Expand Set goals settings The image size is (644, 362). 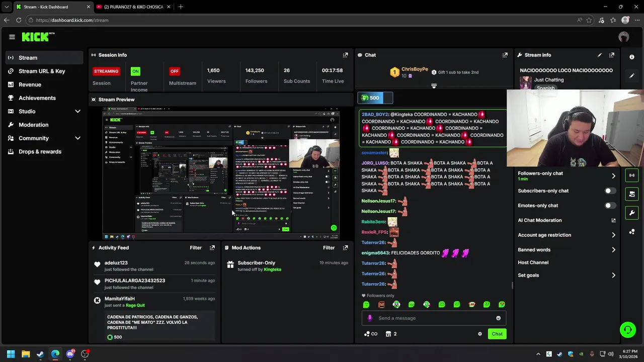[613, 275]
